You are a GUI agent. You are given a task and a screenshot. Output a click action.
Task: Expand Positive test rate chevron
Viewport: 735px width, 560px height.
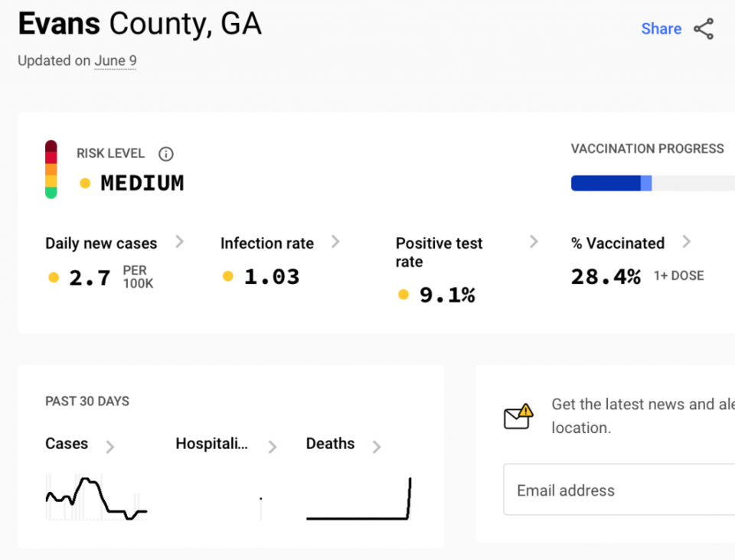pyautogui.click(x=534, y=242)
